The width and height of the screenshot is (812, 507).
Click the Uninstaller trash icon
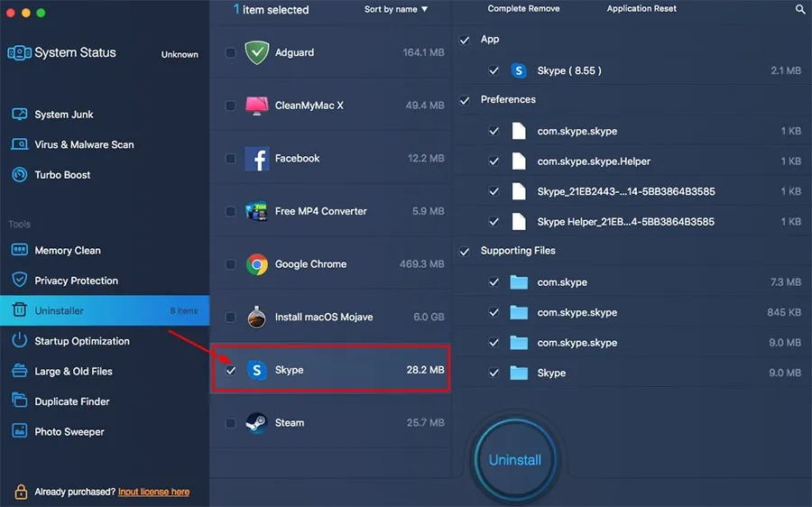pyautogui.click(x=19, y=309)
